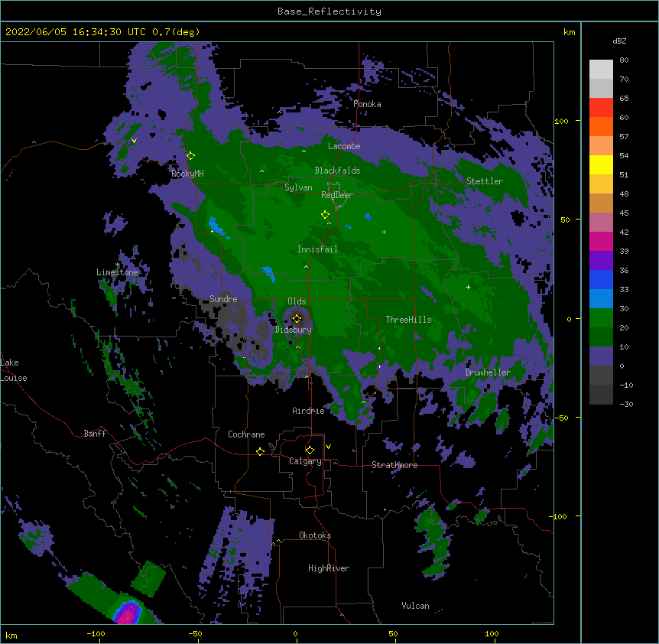Click the white plus marker east of ThreeHills
659x644 pixels.
468,287
